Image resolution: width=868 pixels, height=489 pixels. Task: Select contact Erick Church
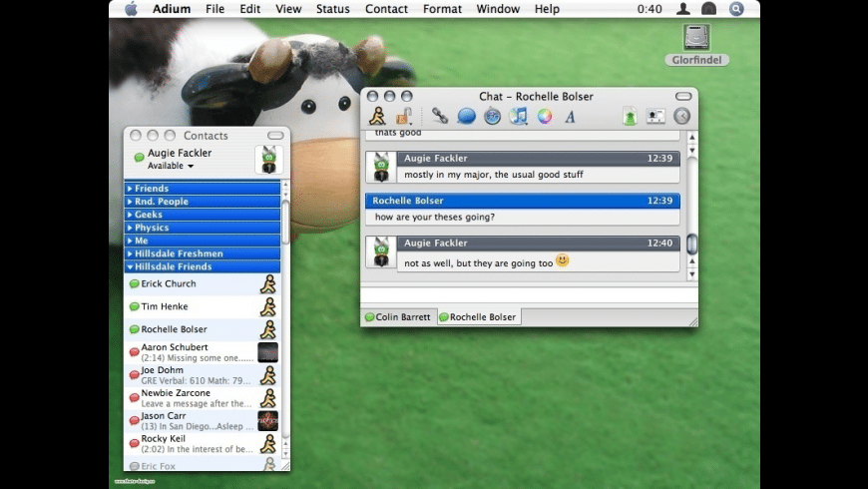coord(203,283)
